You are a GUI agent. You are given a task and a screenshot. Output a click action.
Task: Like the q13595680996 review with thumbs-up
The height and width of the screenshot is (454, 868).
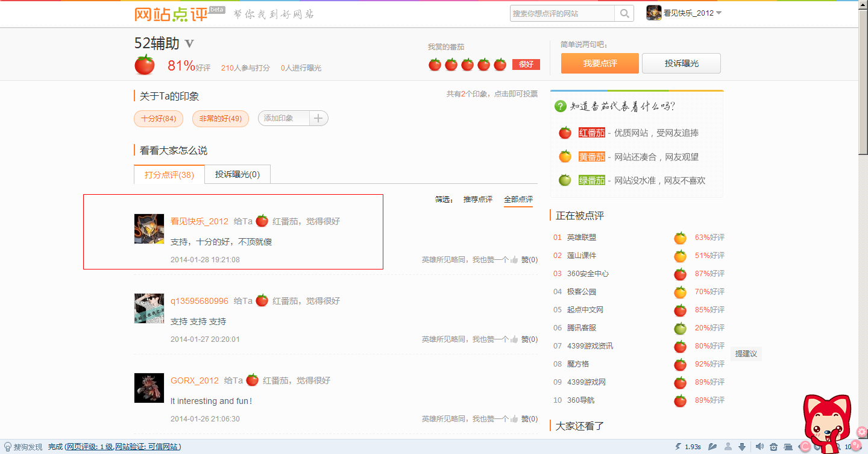coord(515,339)
